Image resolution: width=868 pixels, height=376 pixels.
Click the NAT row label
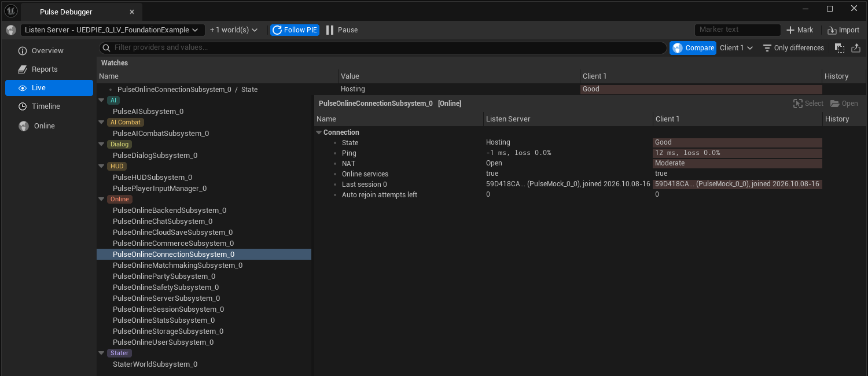pos(348,164)
